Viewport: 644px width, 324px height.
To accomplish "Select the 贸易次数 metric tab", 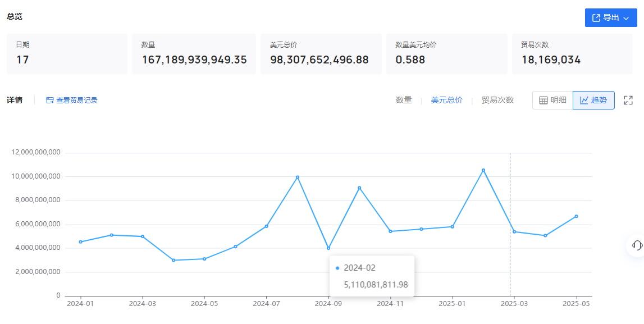I will (x=497, y=100).
